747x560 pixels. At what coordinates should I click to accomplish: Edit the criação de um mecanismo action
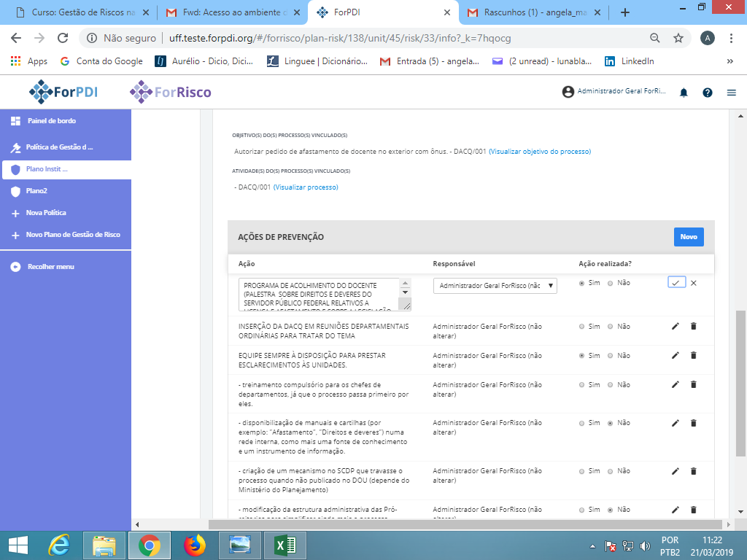pyautogui.click(x=675, y=471)
